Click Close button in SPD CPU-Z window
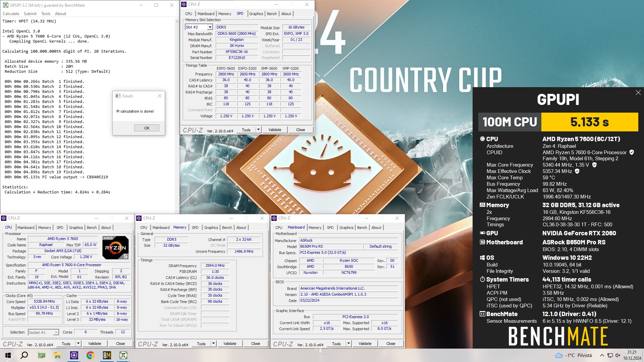 tap(301, 130)
